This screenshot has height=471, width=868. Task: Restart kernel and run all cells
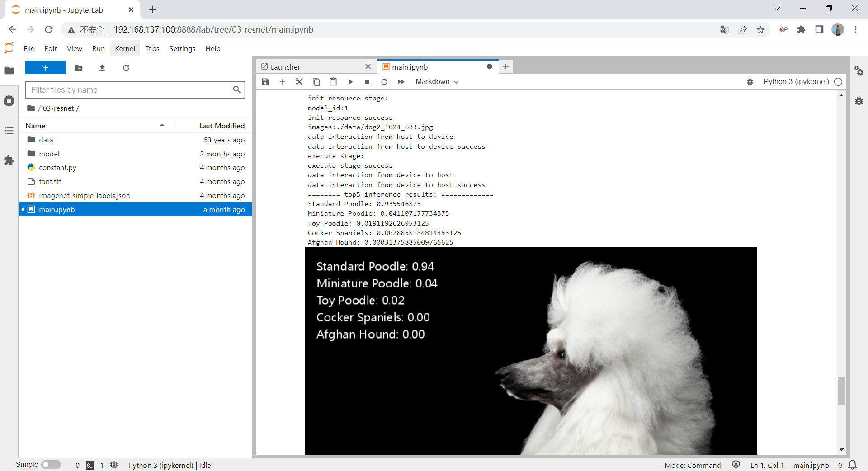401,82
